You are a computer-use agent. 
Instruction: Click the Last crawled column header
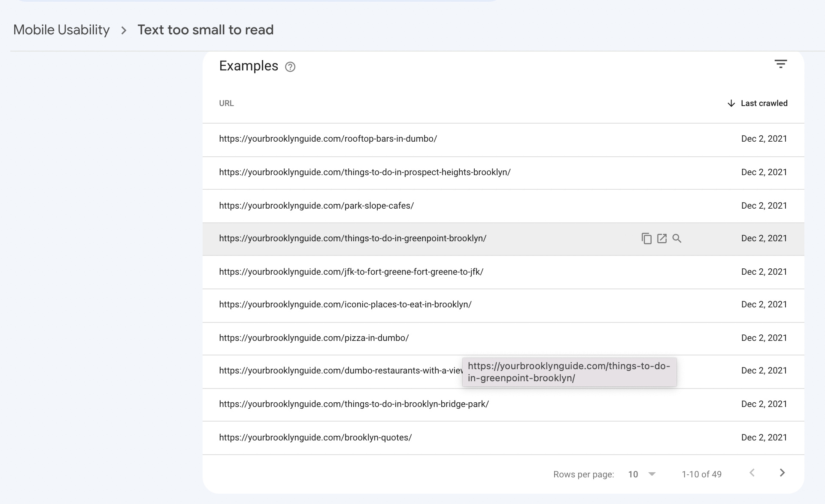pyautogui.click(x=764, y=103)
